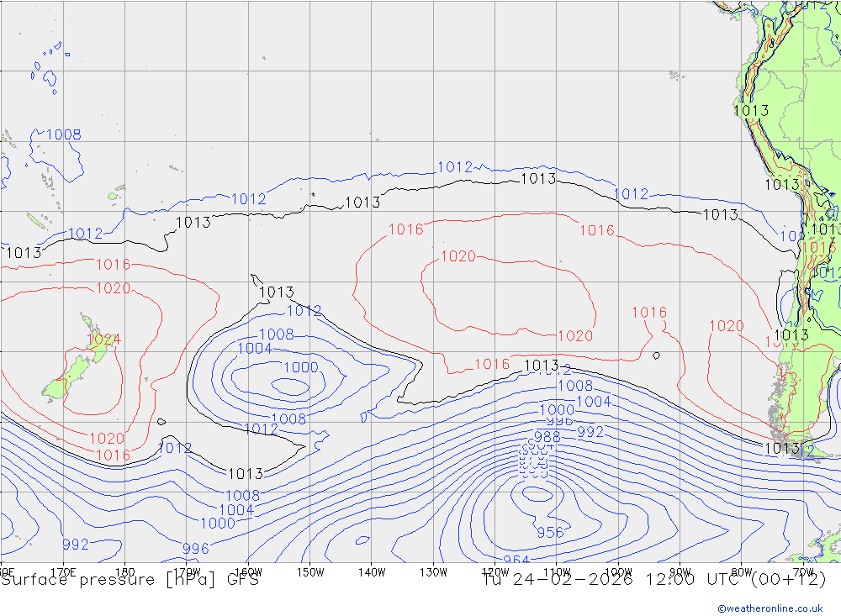Click the weatheronline.co.uk copyright link
This screenshot has width=841, height=616.
tap(770, 608)
